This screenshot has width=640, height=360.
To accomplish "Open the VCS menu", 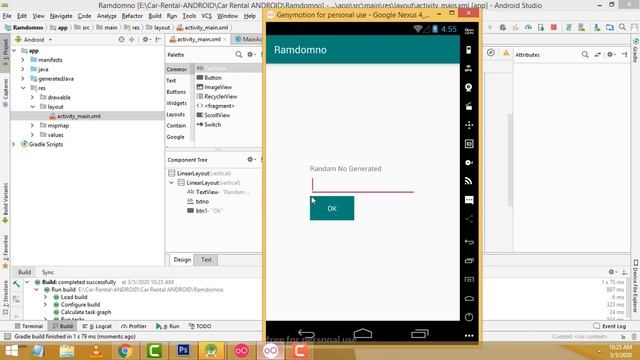I will 207,16.
